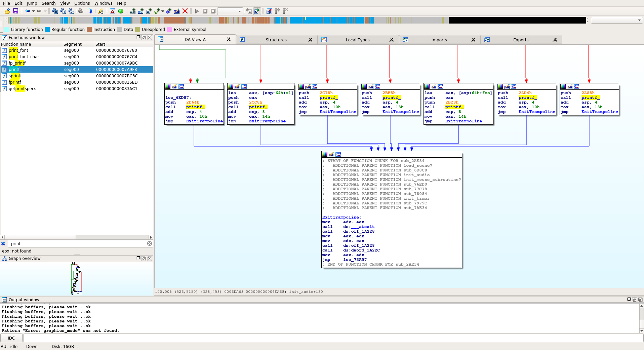The image size is (644, 350).
Task: Click the Save database icon
Action: coord(15,11)
